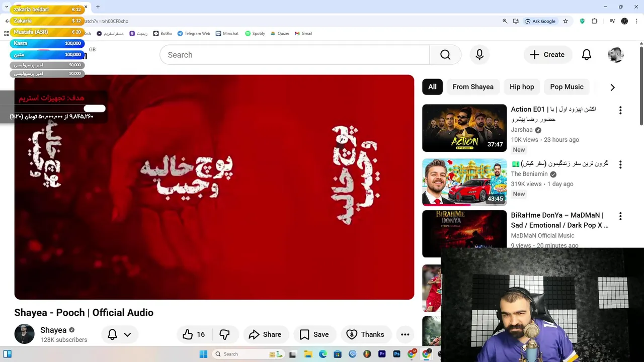The image size is (644, 362).
Task: Click the YouTube search magnifier button
Action: pyautogui.click(x=445, y=55)
